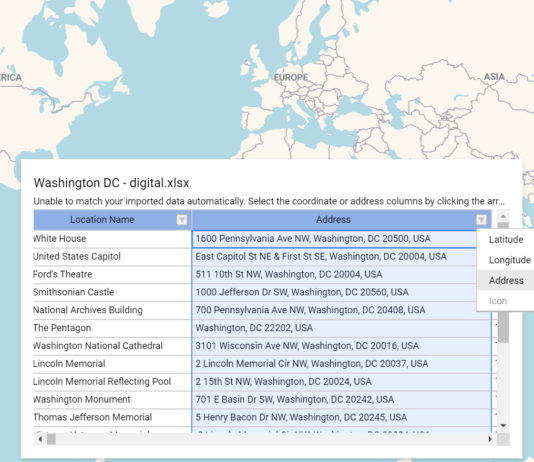Open the Address column dropdown arrow
The width and height of the screenshot is (534, 462).
tap(481, 220)
